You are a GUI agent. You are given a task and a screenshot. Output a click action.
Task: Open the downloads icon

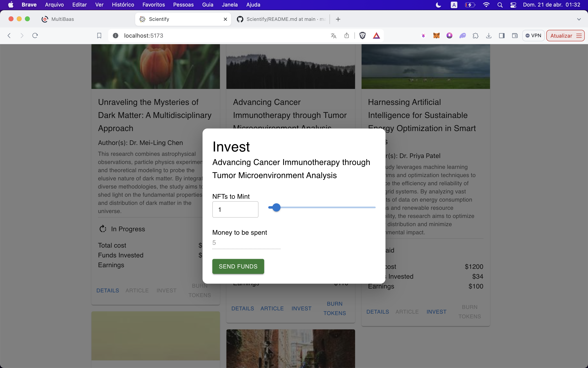[x=489, y=36]
